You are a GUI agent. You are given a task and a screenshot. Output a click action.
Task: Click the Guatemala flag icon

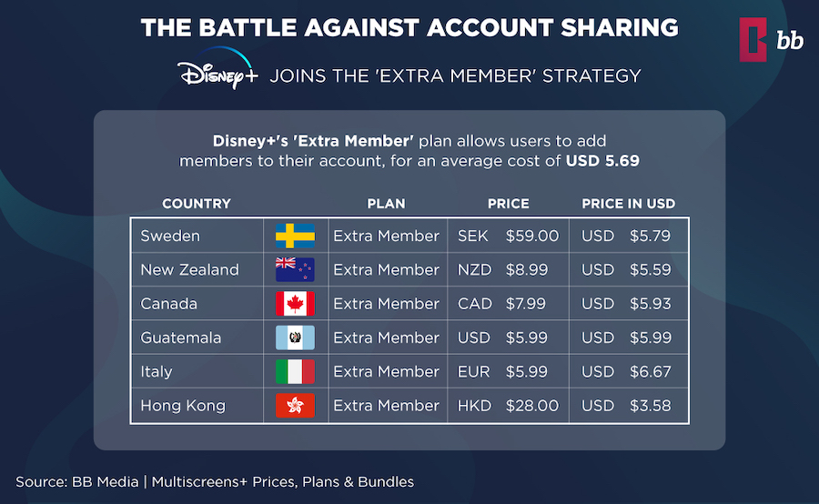coord(295,338)
